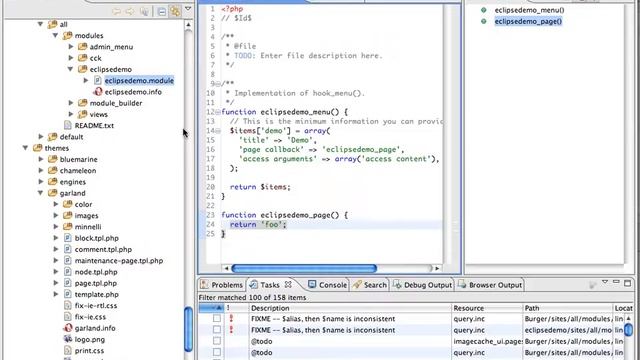Sort tasks by Description column header
The width and height of the screenshot is (640, 360).
350,308
